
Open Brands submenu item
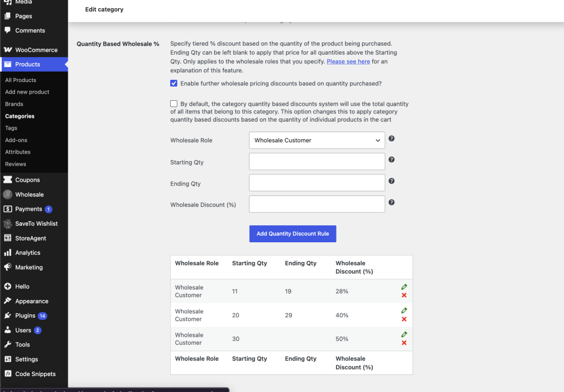14,104
